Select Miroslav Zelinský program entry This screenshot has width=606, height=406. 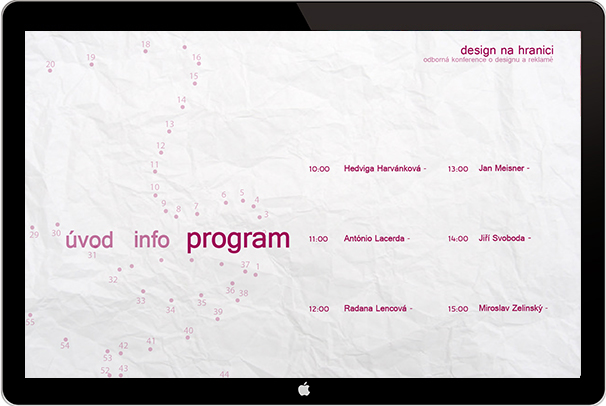[x=510, y=309]
